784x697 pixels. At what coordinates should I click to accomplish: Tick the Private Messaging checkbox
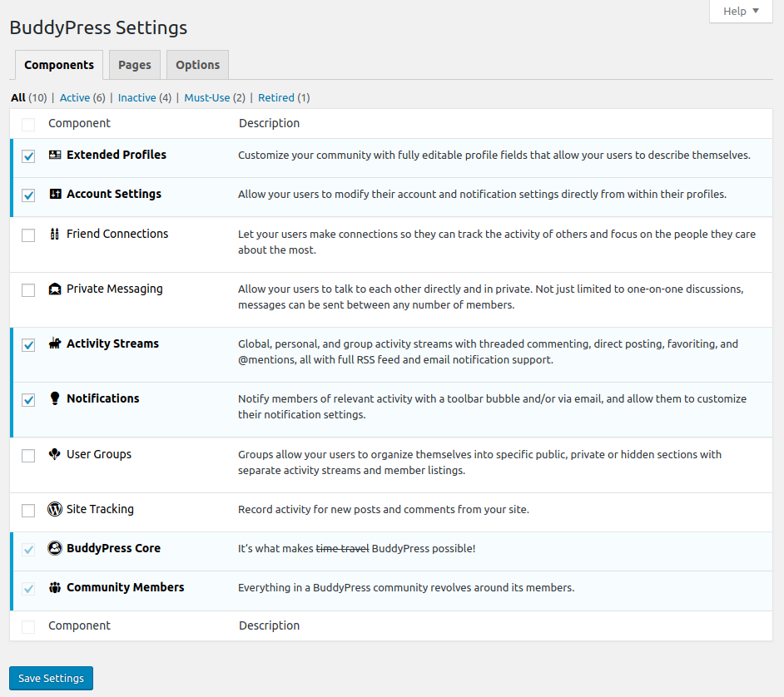(x=28, y=290)
